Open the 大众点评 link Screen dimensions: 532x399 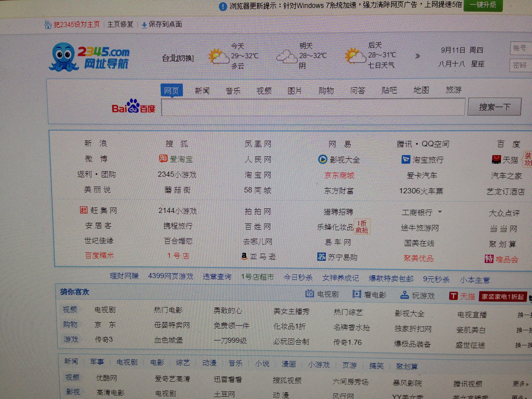click(504, 213)
